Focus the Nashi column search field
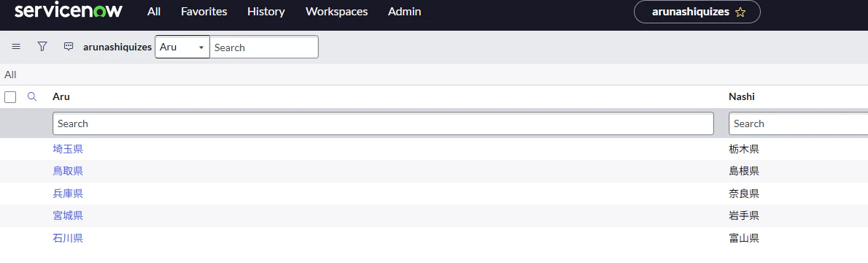This screenshot has height=263, width=868. coord(798,123)
